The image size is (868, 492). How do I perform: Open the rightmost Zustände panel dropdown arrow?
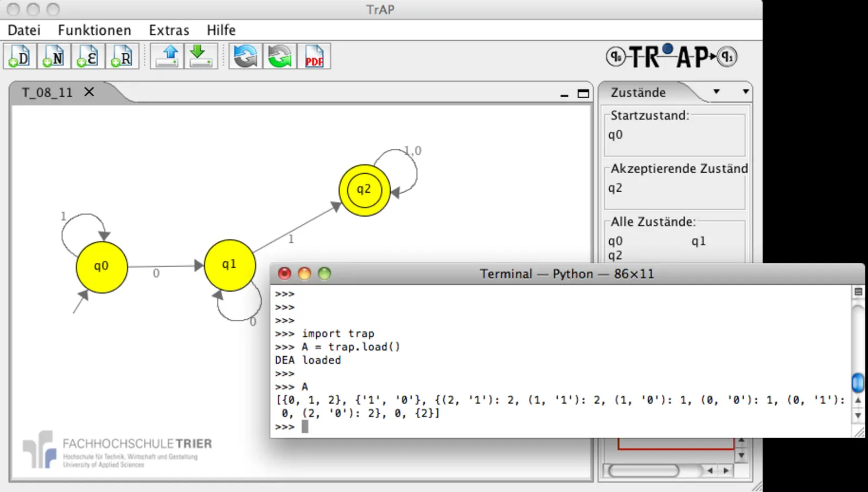[x=746, y=92]
